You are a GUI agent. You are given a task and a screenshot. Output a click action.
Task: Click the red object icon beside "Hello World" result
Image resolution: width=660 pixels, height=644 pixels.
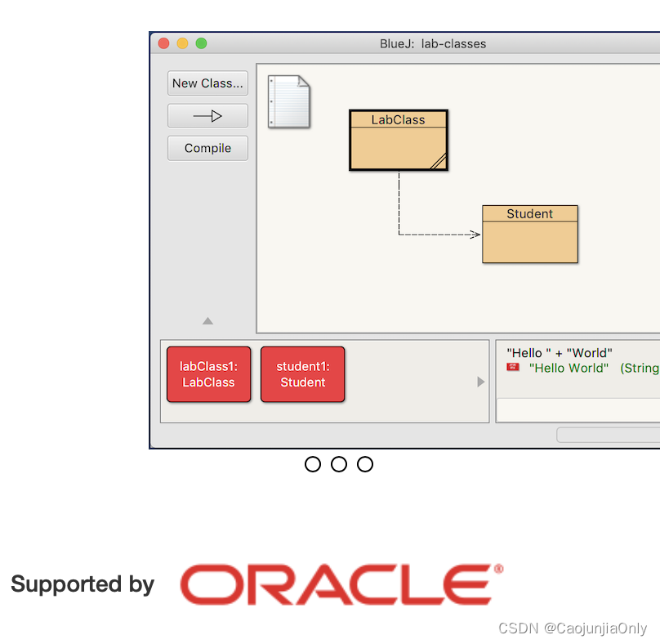click(513, 367)
